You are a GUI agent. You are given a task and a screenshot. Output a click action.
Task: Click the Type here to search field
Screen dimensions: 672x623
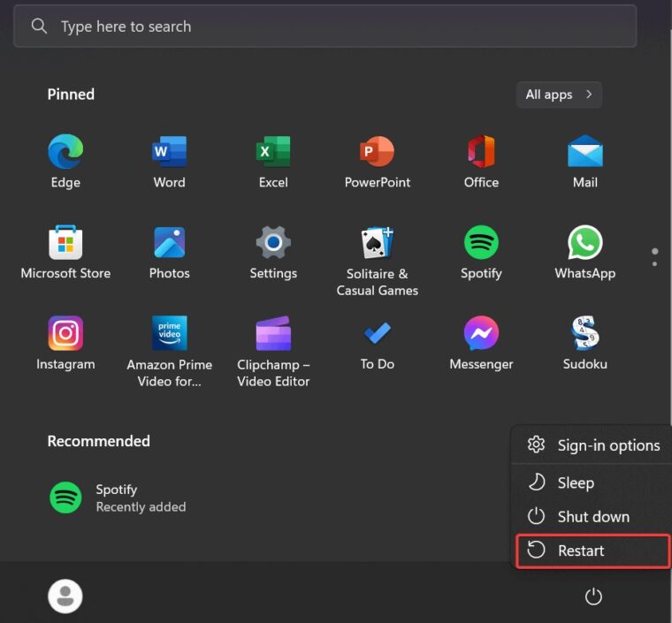tap(325, 27)
